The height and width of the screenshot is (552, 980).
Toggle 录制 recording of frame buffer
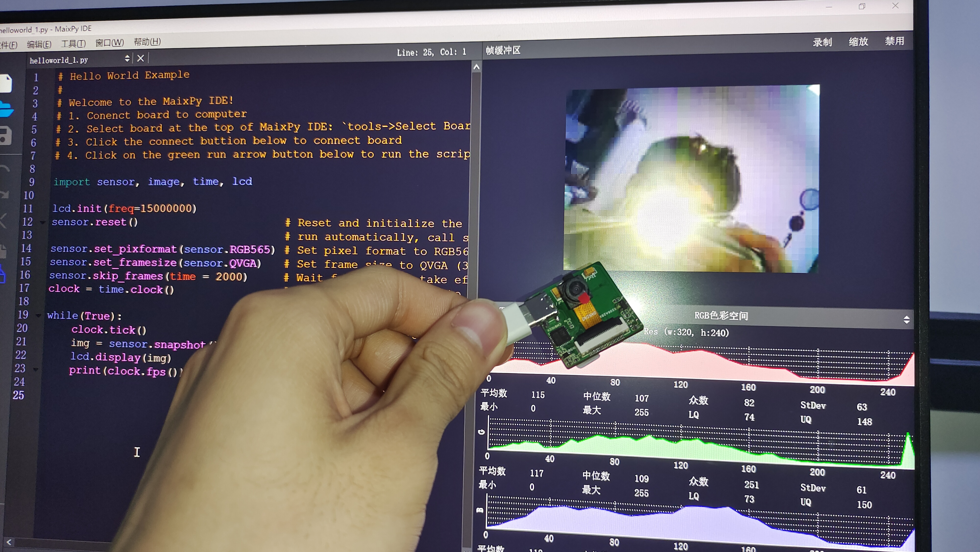[x=822, y=42]
